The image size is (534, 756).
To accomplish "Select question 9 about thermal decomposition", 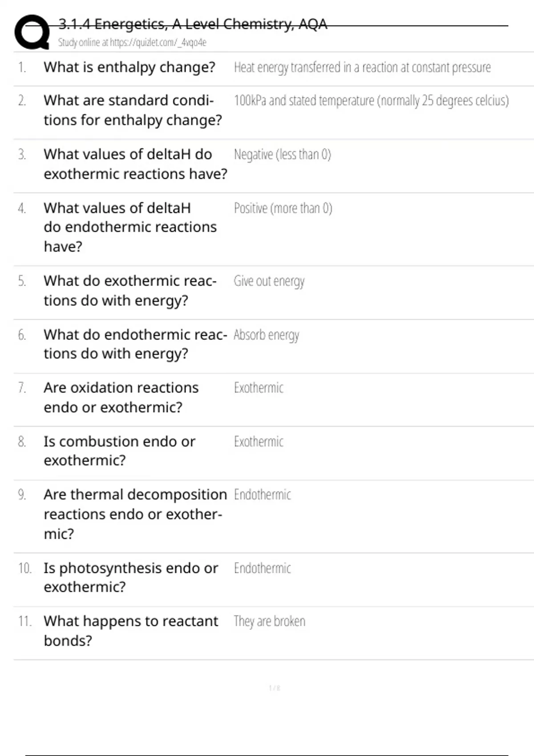I will (x=135, y=514).
